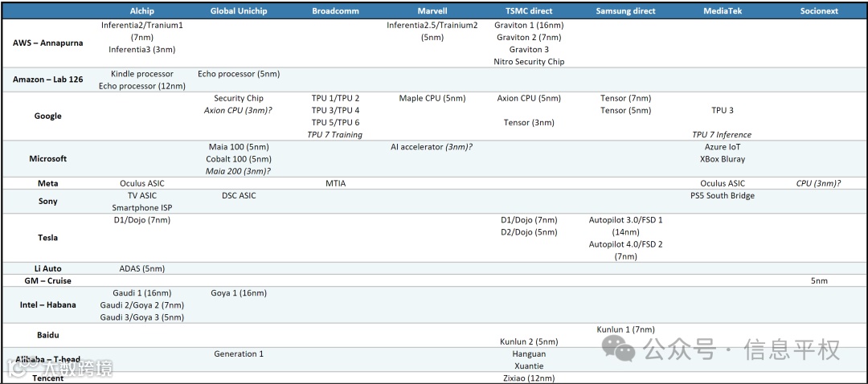This screenshot has height=384, width=868.
Task: Click the TSMC direct column header
Action: (529, 11)
